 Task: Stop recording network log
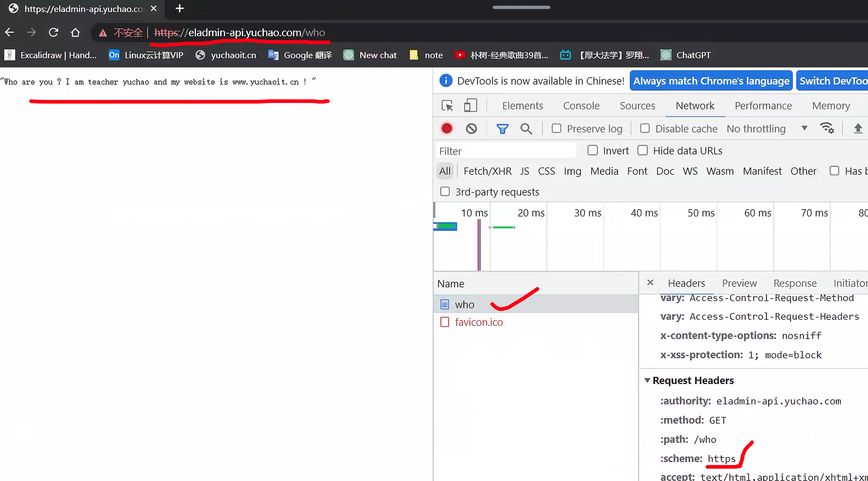click(x=447, y=129)
